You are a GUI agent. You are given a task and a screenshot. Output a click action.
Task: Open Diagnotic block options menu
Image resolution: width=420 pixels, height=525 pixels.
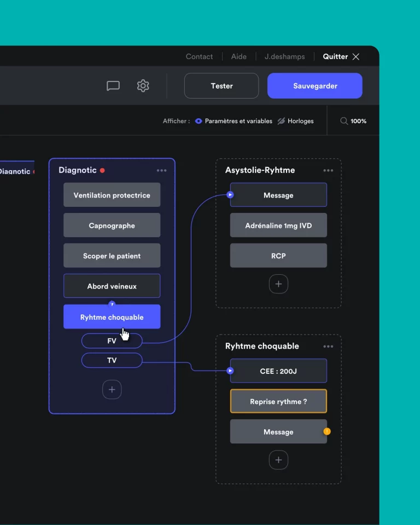click(161, 170)
